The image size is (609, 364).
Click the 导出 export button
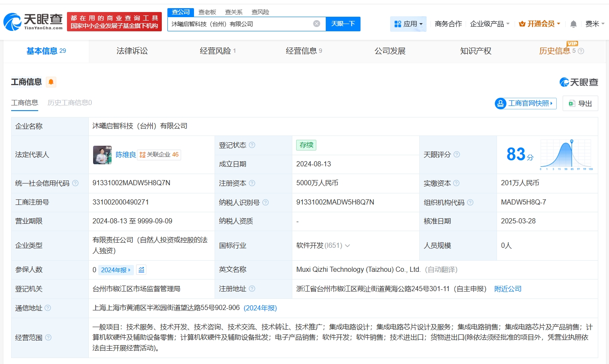[580, 103]
